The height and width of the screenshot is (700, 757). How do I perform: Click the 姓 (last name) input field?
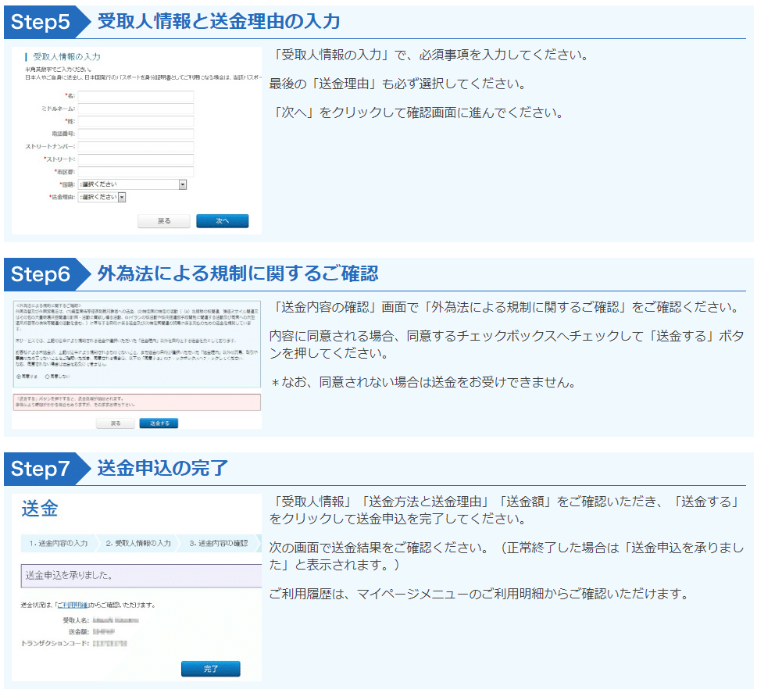click(x=134, y=120)
